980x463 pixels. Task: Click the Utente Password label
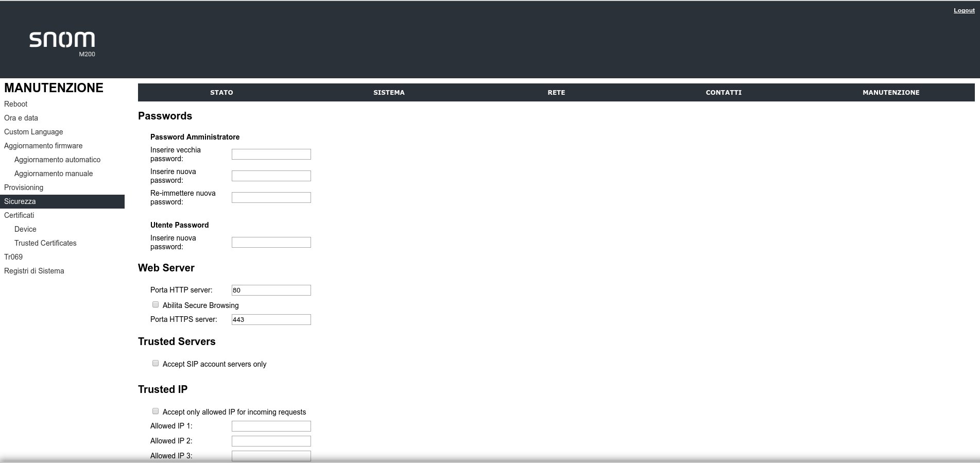coord(179,225)
